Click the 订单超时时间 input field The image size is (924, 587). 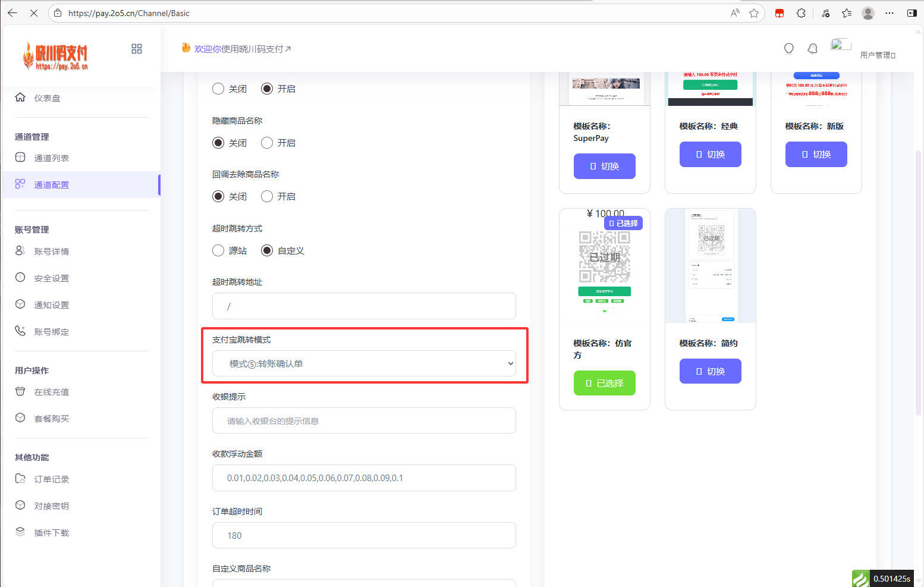(x=364, y=535)
